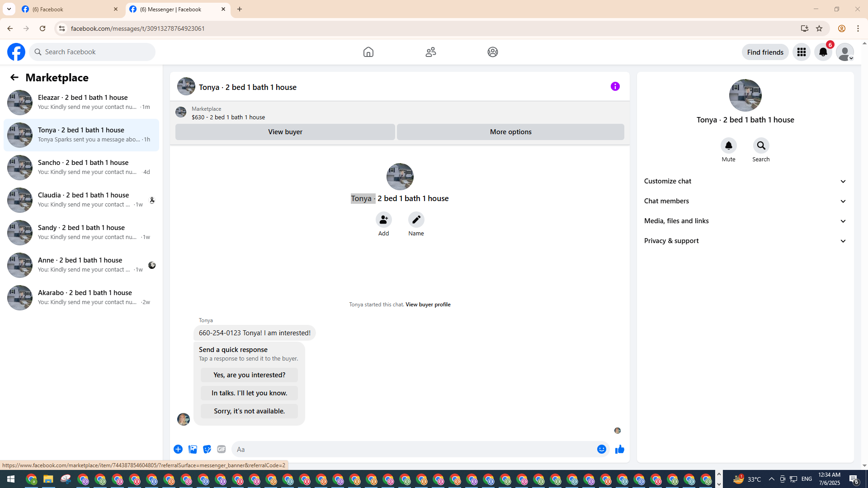
Task: Expand Chat members section
Action: (x=745, y=201)
